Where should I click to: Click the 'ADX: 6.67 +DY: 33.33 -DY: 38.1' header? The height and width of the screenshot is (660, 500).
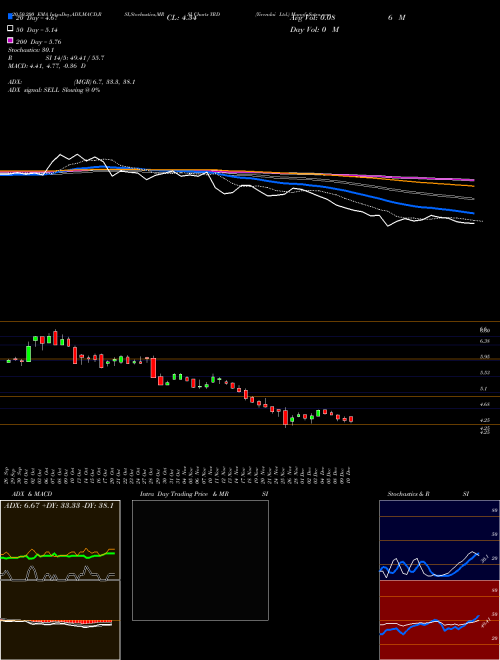(59, 506)
